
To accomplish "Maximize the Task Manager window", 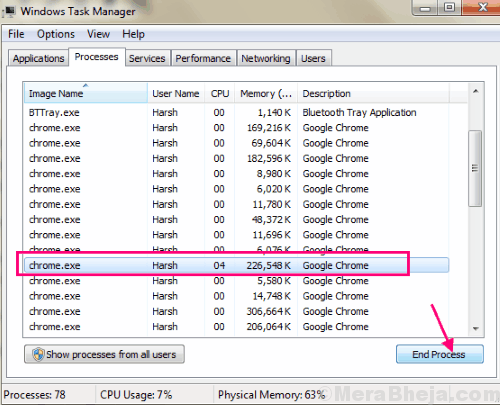I will pyautogui.click(x=449, y=8).
